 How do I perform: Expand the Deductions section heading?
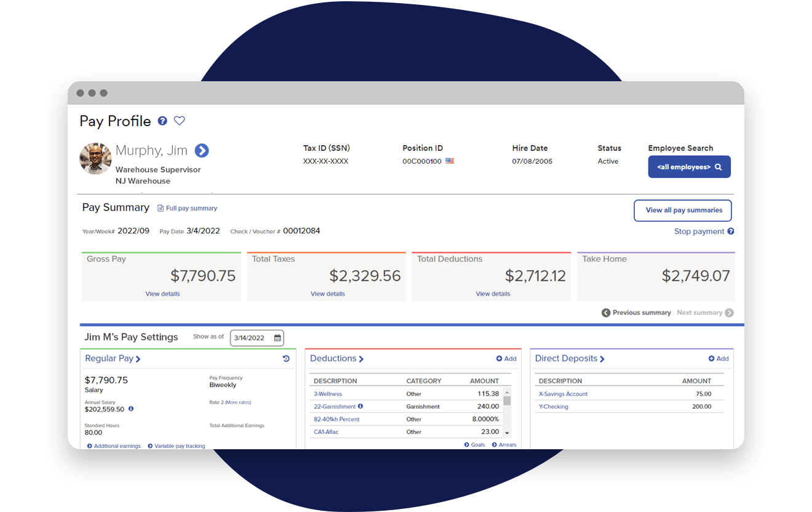336,359
